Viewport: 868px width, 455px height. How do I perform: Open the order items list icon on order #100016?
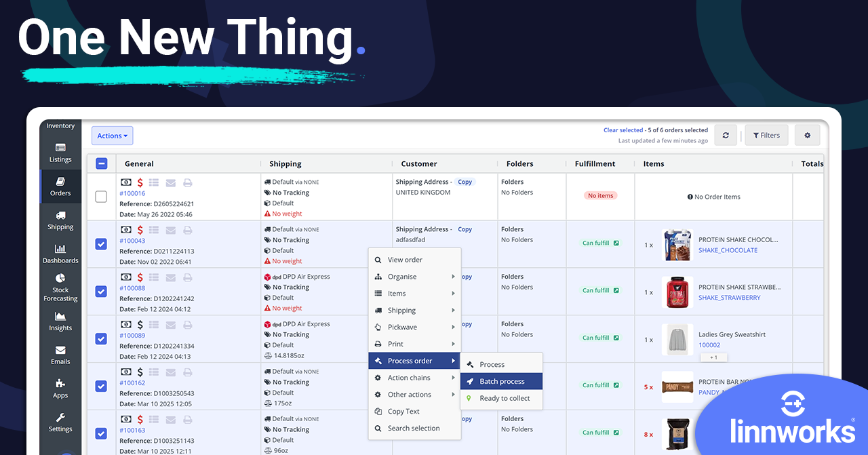pyautogui.click(x=155, y=182)
